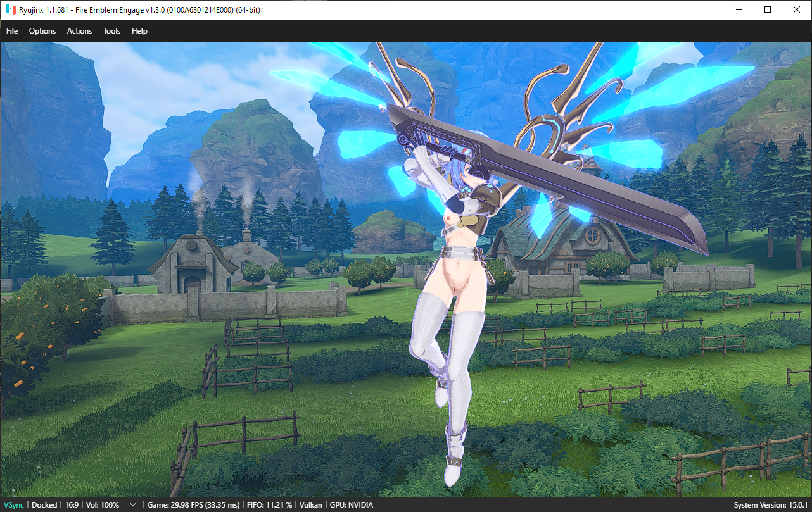Click the Game FPS readout in status bar
Viewport: 812px width, 512px height.
tap(194, 505)
